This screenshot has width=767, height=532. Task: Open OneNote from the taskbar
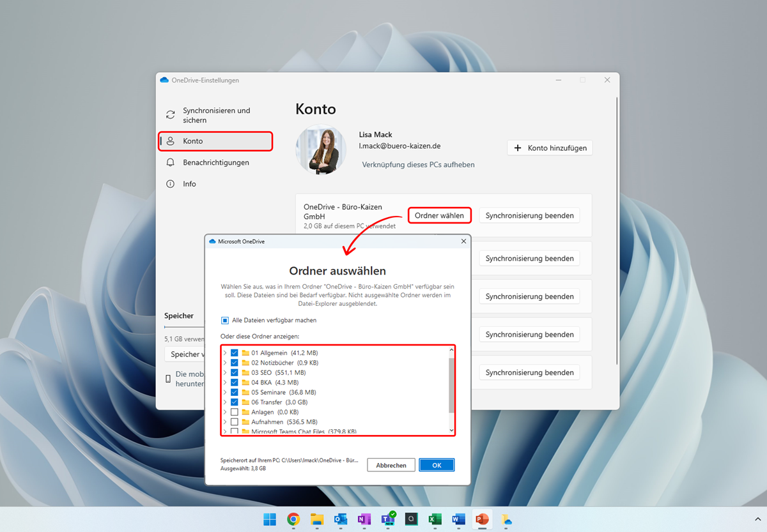click(364, 519)
